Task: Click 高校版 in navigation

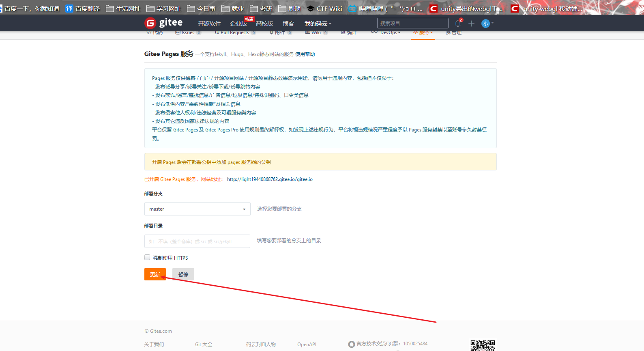Action: point(264,24)
